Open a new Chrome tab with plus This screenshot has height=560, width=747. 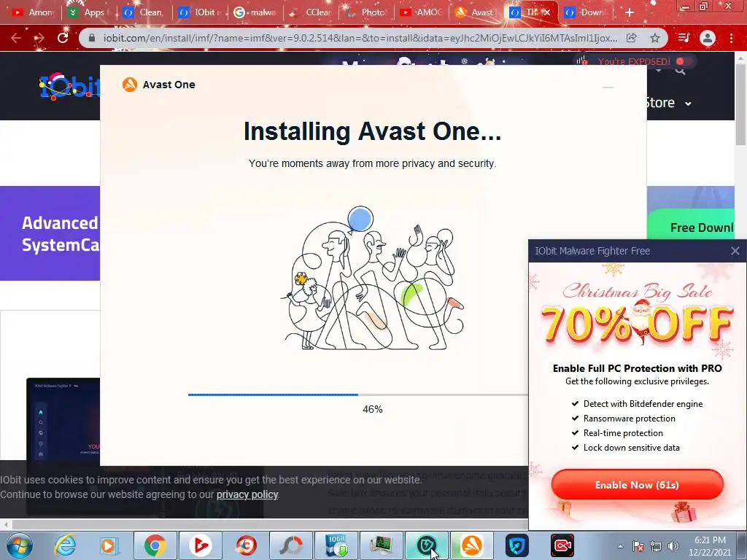[x=630, y=12]
